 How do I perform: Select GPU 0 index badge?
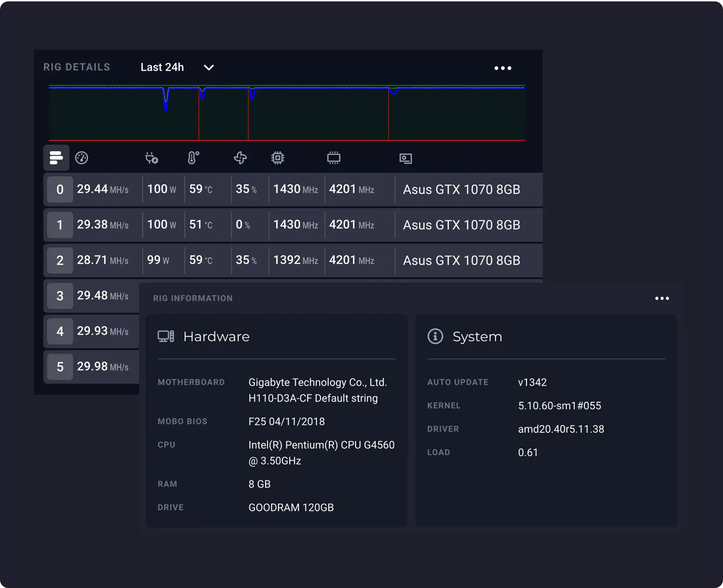[60, 190]
